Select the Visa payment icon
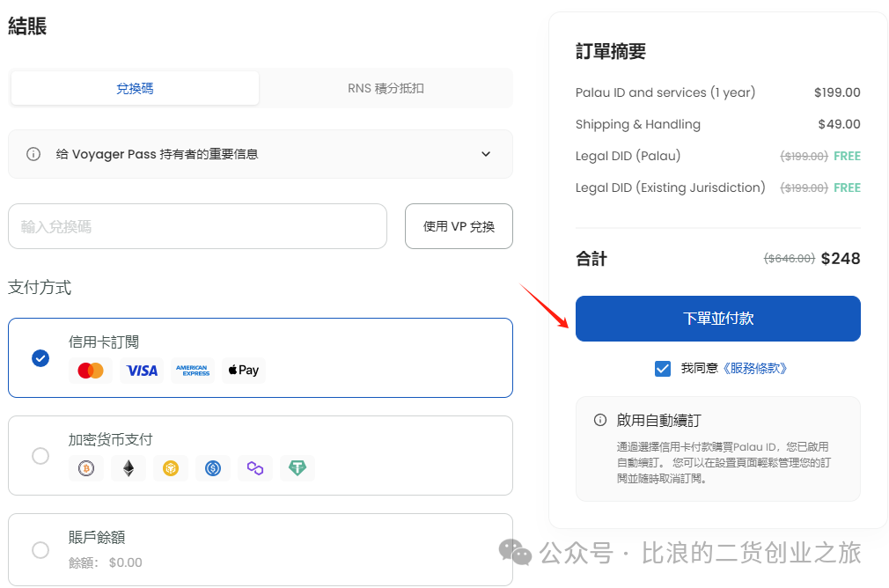 (x=141, y=371)
